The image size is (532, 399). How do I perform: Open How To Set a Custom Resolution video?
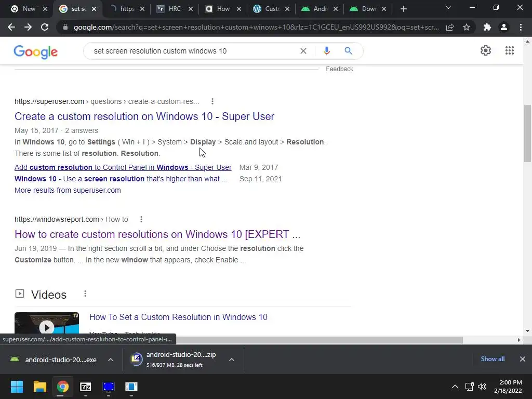pos(178,317)
